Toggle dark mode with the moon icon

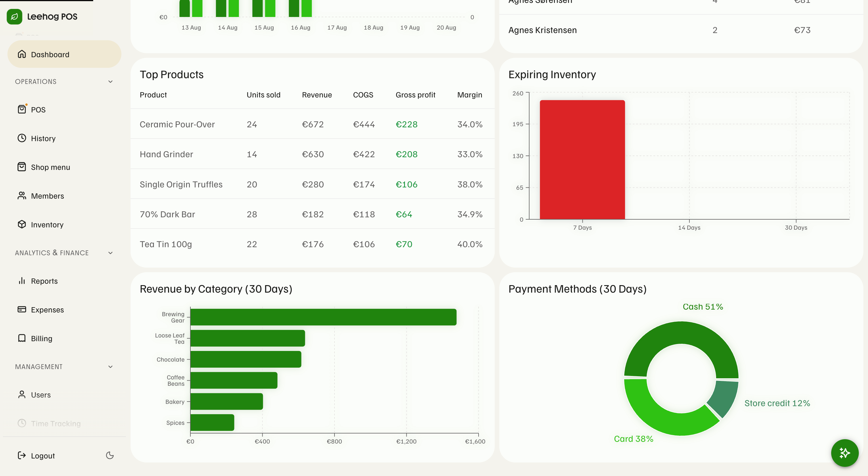click(x=110, y=456)
